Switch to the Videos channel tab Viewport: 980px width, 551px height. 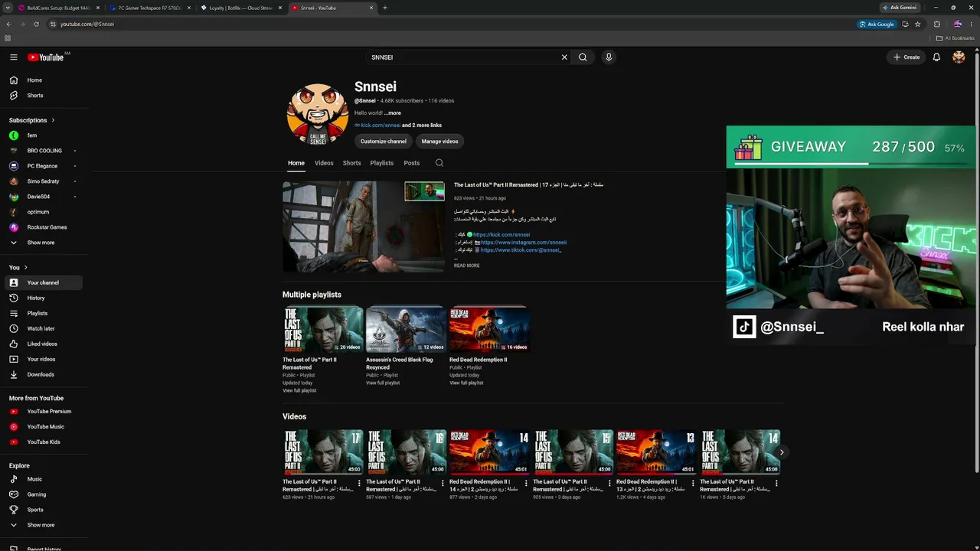coord(324,163)
